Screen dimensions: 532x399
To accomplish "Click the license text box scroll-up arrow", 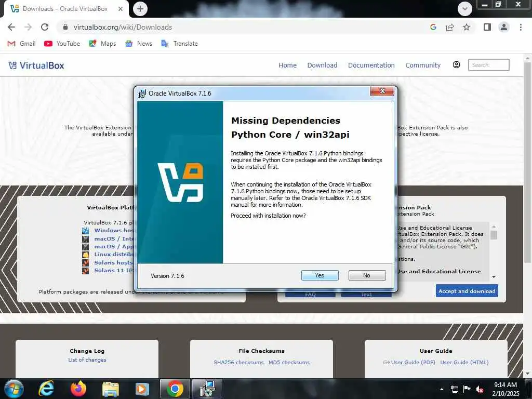I will tap(494, 227).
